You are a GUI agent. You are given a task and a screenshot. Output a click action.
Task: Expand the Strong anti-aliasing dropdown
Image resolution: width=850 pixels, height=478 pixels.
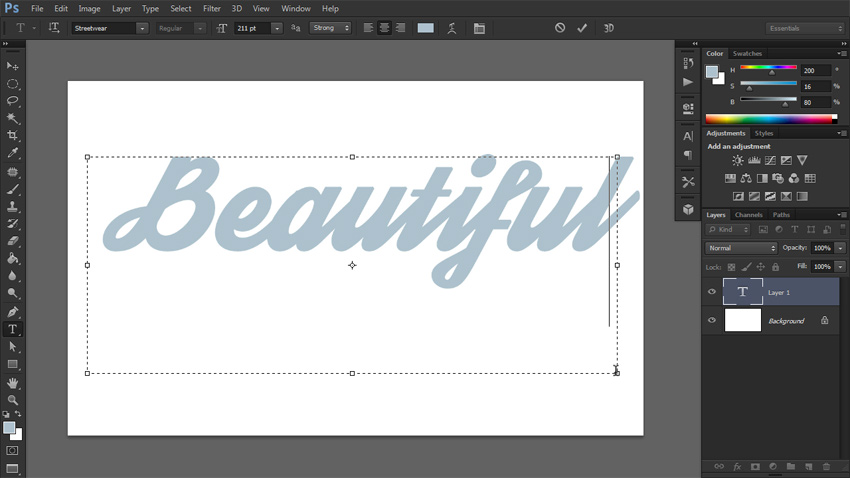point(331,28)
